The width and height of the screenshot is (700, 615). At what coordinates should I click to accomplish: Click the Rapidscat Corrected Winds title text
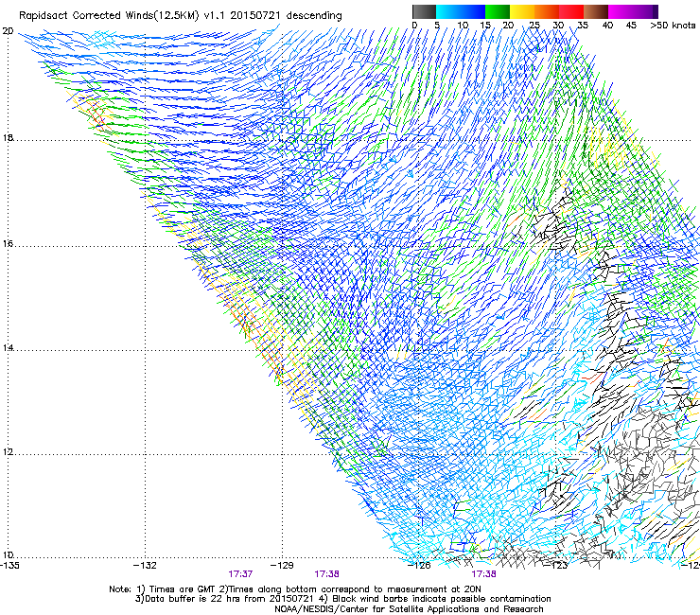click(181, 16)
